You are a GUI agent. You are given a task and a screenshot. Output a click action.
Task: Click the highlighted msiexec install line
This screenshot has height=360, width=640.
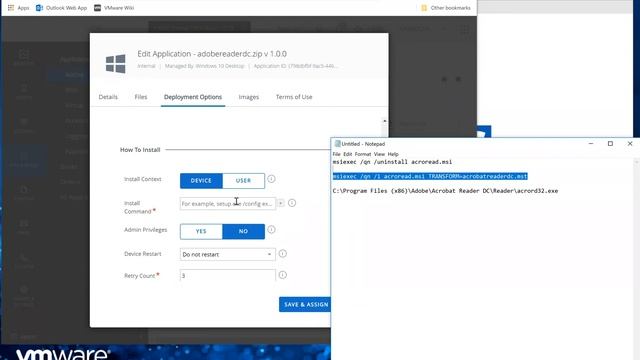point(430,176)
